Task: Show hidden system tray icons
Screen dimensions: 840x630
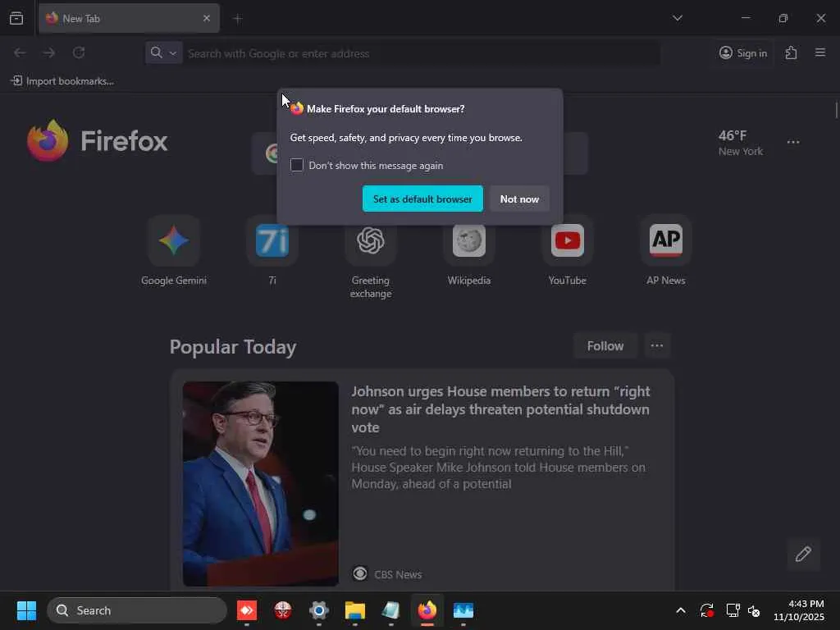Action: pyautogui.click(x=681, y=610)
